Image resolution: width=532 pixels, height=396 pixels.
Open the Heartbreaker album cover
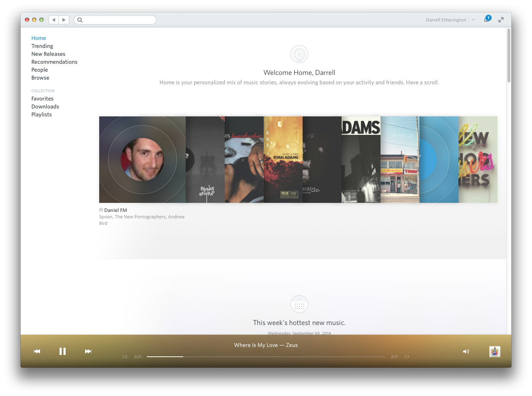[x=244, y=160]
